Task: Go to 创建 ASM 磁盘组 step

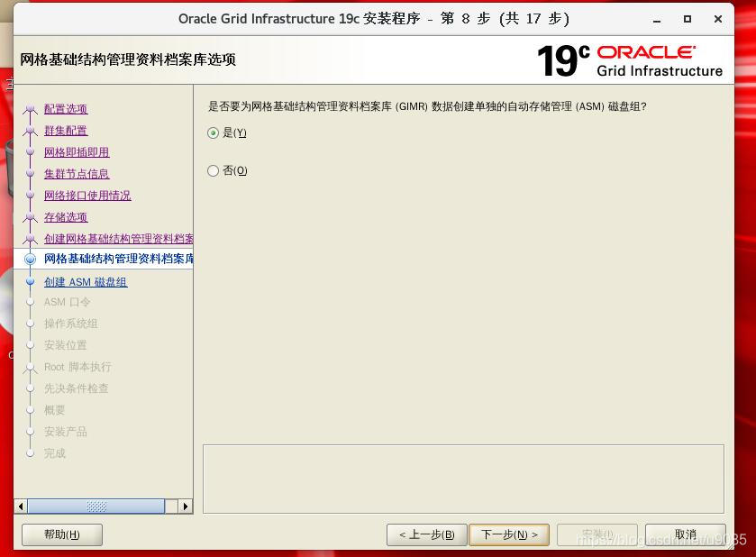Action: (86, 282)
